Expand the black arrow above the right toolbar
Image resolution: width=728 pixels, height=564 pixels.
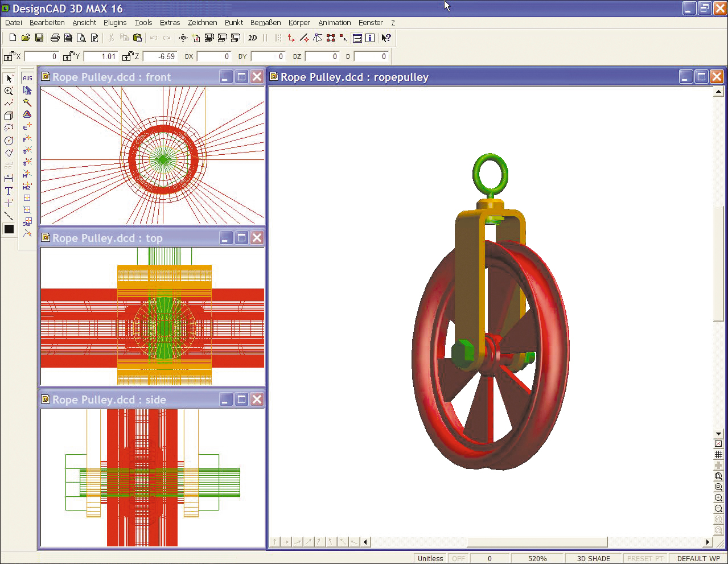tap(718, 434)
